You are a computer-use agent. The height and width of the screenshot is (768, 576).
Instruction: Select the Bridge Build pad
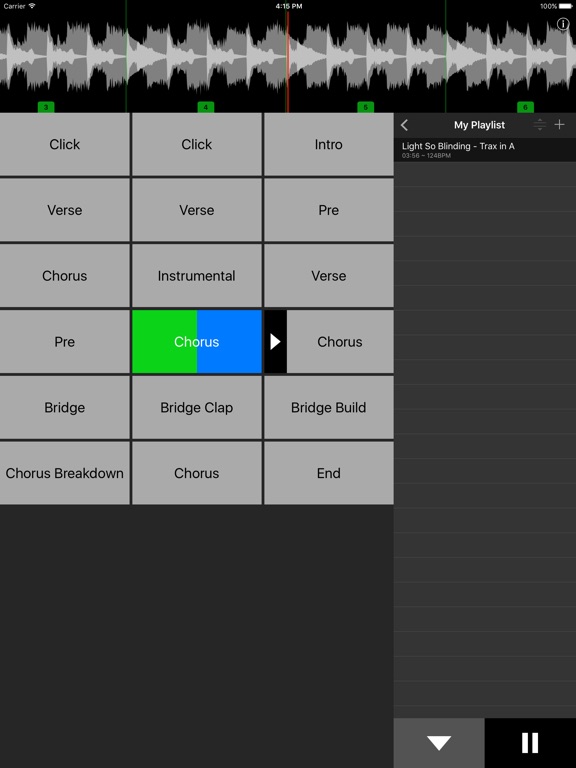(329, 408)
